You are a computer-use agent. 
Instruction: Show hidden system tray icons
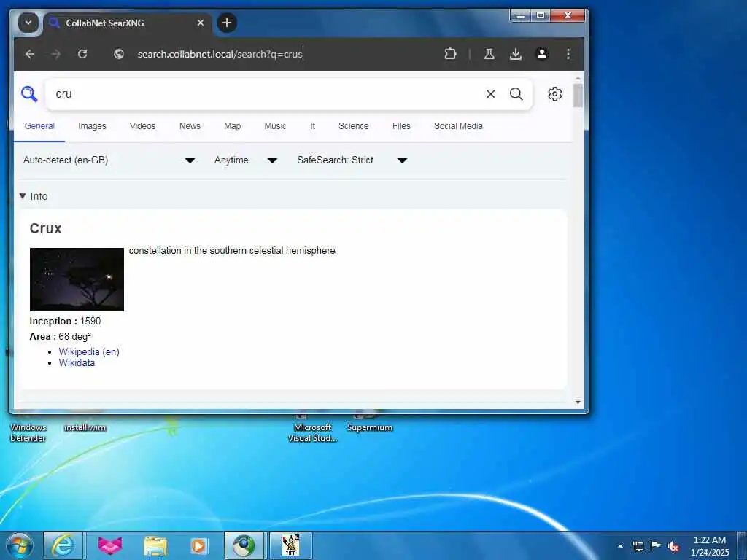click(x=620, y=546)
